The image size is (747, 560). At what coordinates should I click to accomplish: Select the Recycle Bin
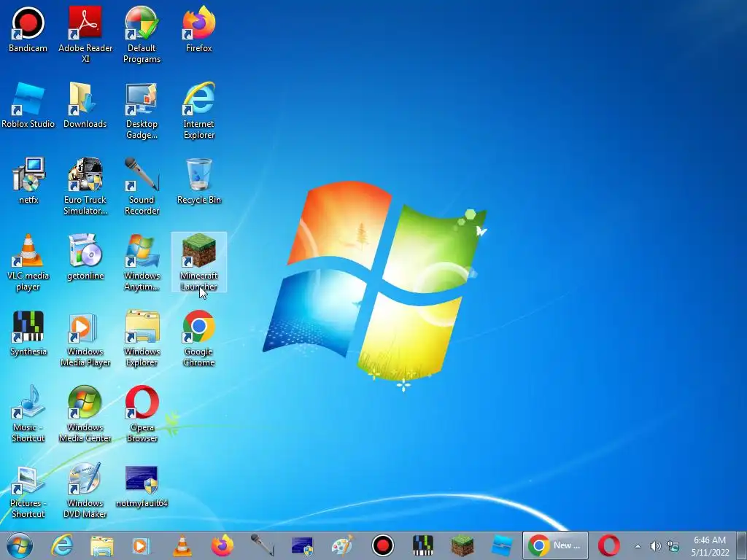[x=198, y=181]
